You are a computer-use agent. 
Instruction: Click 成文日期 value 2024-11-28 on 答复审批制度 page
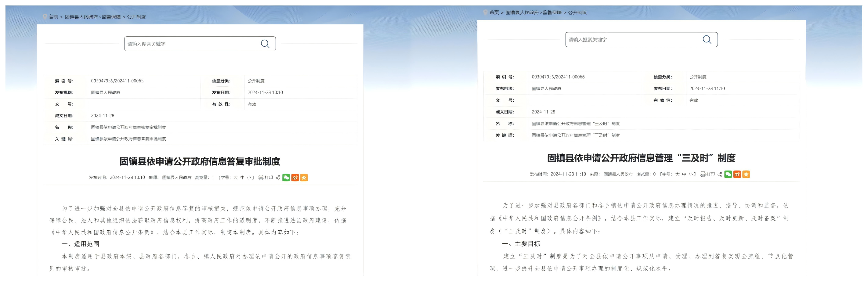(103, 116)
